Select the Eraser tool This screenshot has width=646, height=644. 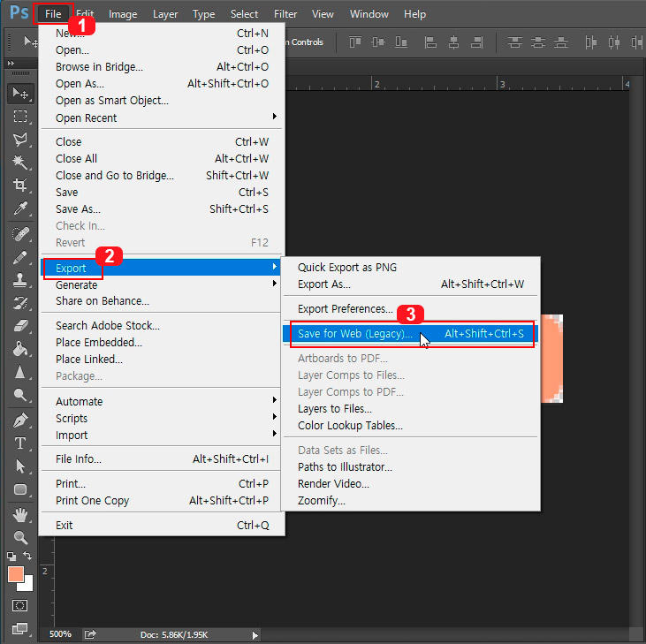point(20,326)
